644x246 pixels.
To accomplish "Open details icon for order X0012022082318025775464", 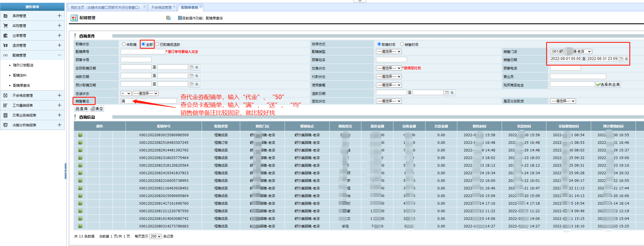I will coord(80,158).
